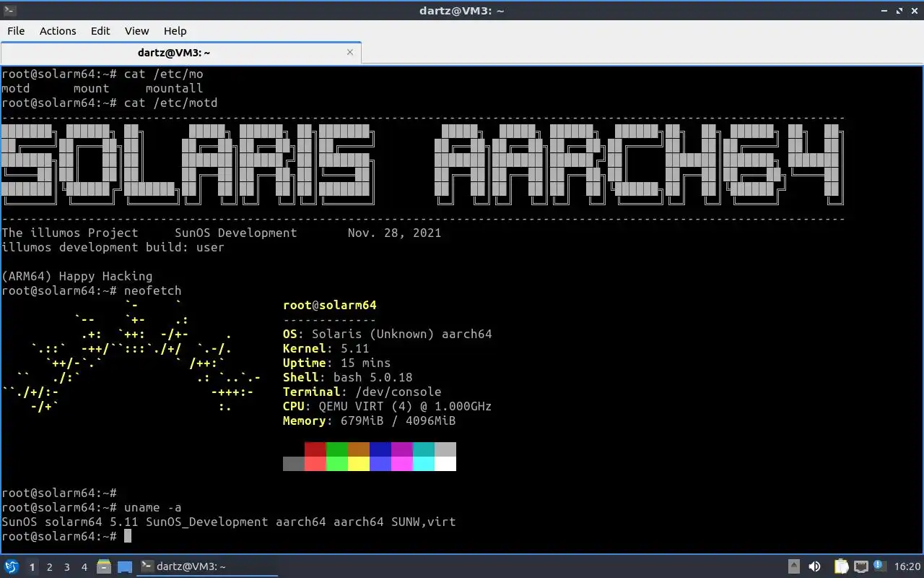Click 'The illumos Project' text
924x578 pixels.
coord(70,233)
